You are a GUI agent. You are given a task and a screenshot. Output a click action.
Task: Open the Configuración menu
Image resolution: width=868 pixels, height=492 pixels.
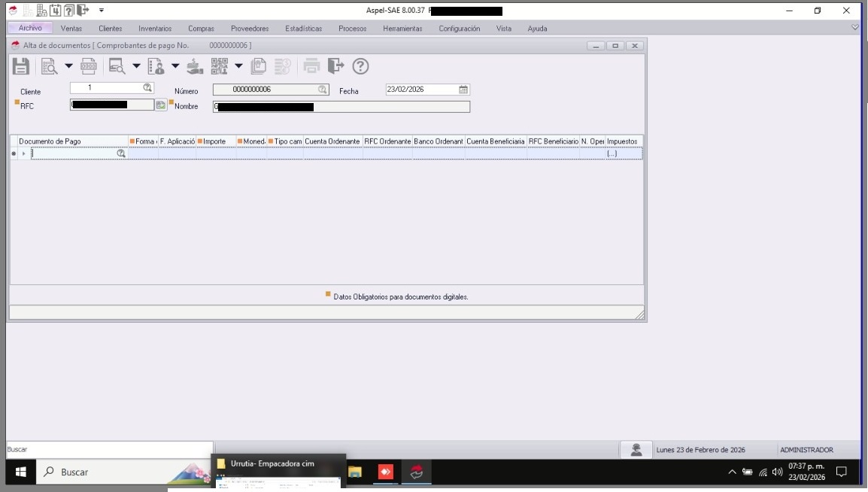point(460,29)
